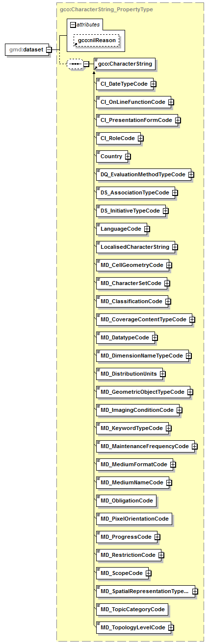The image size is (209, 644).
Task: Select the MD_TopicCategoryCode element
Action: tap(132, 609)
